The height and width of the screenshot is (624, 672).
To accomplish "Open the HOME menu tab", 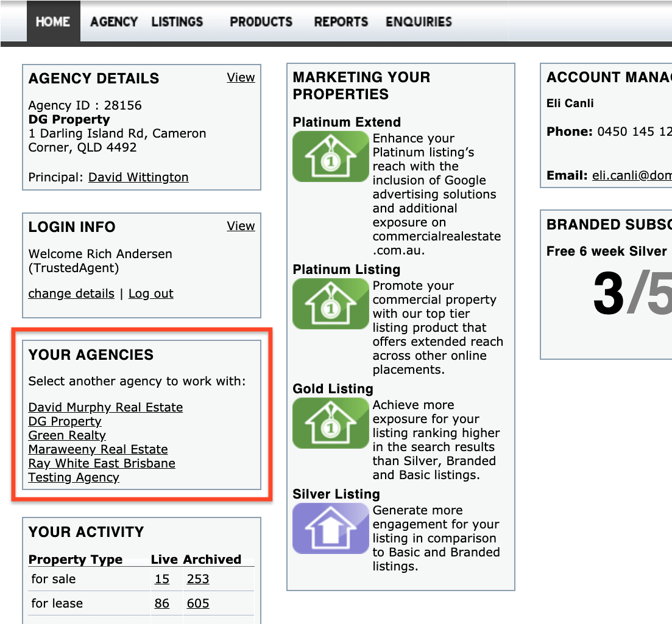I will coord(53,21).
